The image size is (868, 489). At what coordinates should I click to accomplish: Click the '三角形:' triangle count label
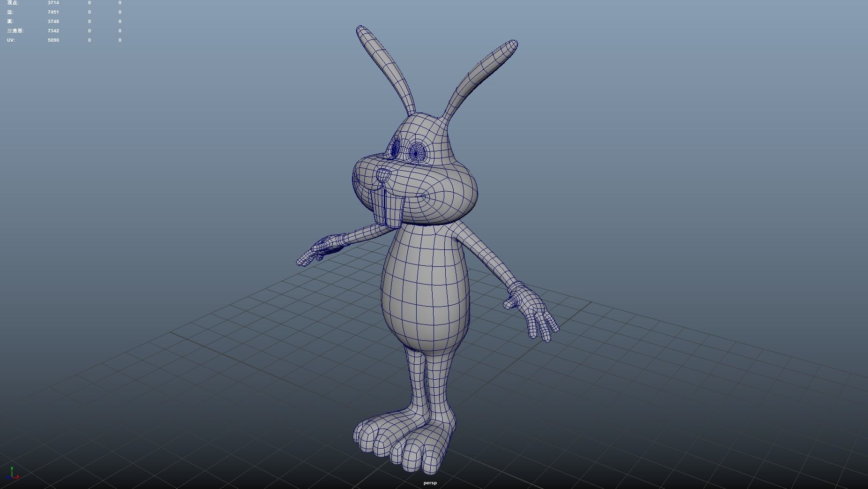[15, 31]
